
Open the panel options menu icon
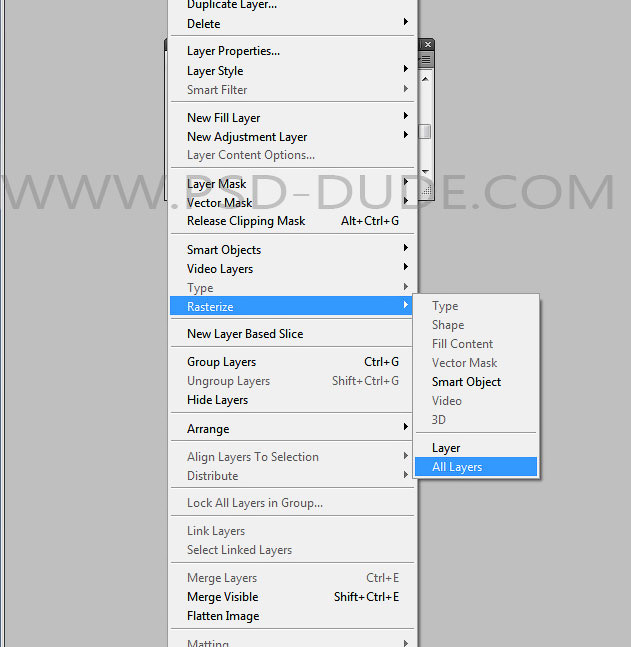tap(426, 61)
